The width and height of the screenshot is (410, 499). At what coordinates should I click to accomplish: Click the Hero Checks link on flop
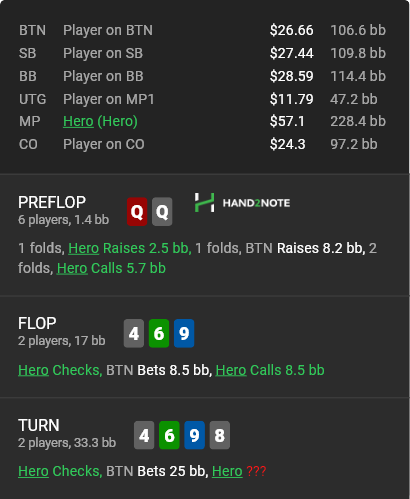[60, 370]
